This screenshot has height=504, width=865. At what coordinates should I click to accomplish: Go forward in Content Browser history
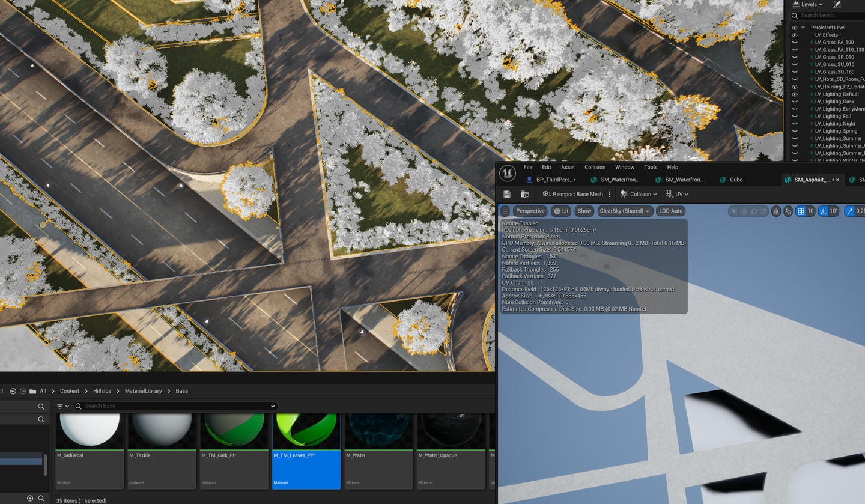(x=23, y=391)
